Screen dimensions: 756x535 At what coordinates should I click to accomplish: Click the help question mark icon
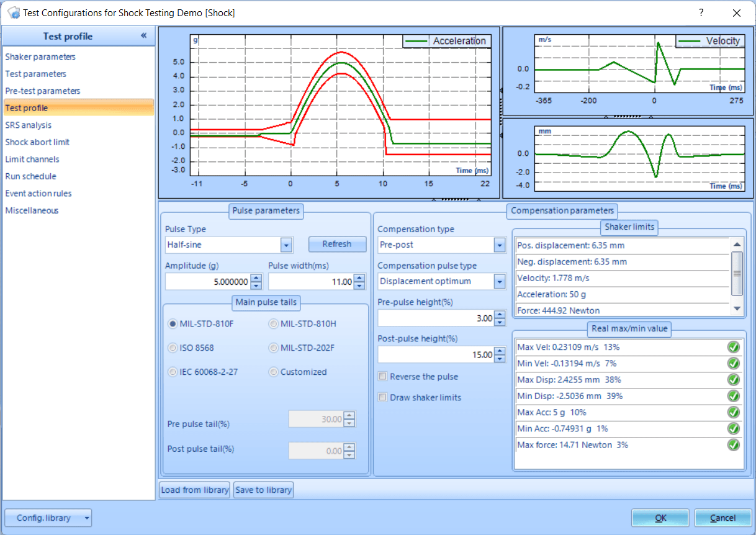pos(701,12)
